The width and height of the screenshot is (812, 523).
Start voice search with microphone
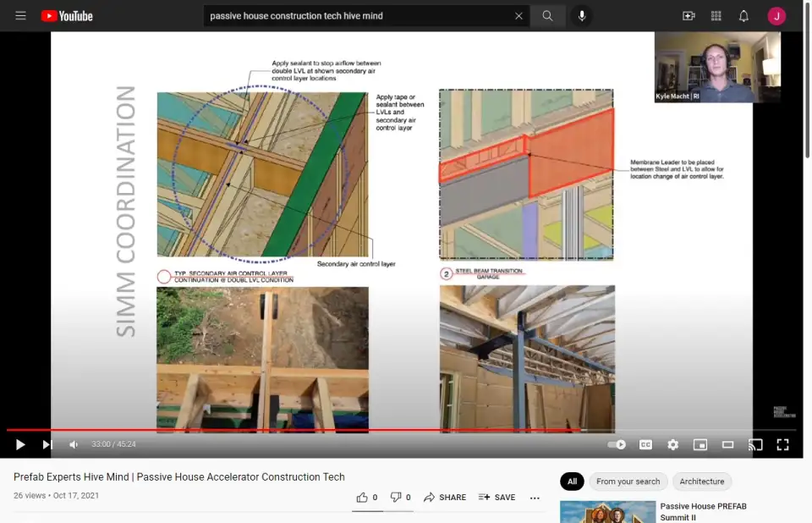coord(581,16)
